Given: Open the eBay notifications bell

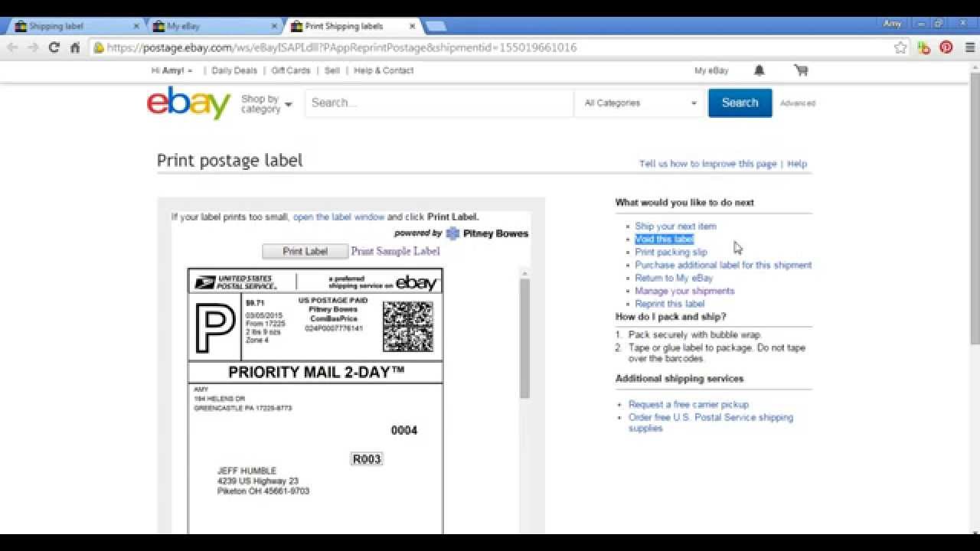Looking at the screenshot, I should pos(759,70).
